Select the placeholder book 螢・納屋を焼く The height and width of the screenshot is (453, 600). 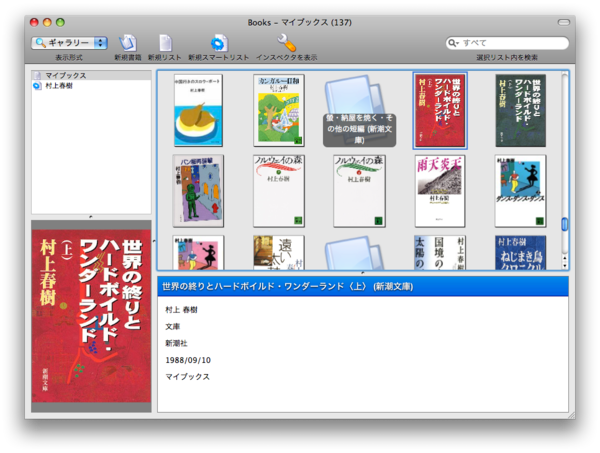[x=359, y=111]
